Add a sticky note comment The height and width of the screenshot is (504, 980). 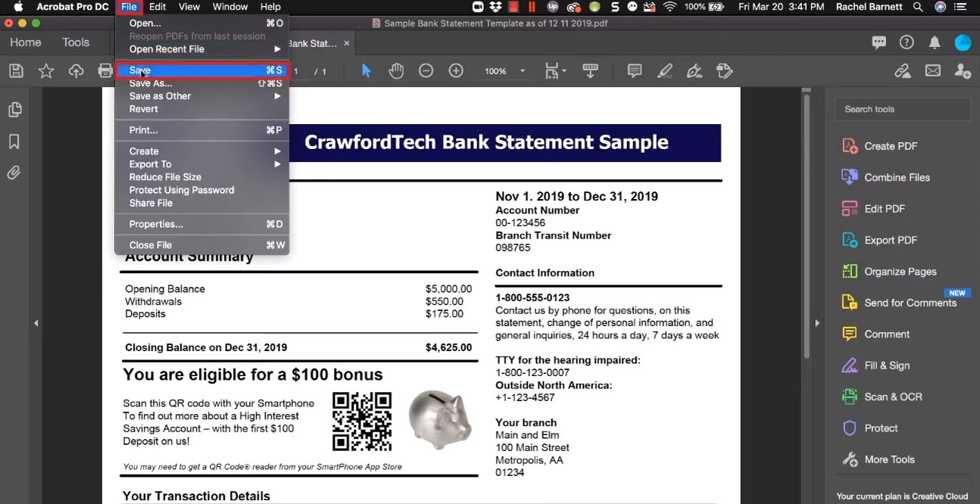[x=635, y=71]
